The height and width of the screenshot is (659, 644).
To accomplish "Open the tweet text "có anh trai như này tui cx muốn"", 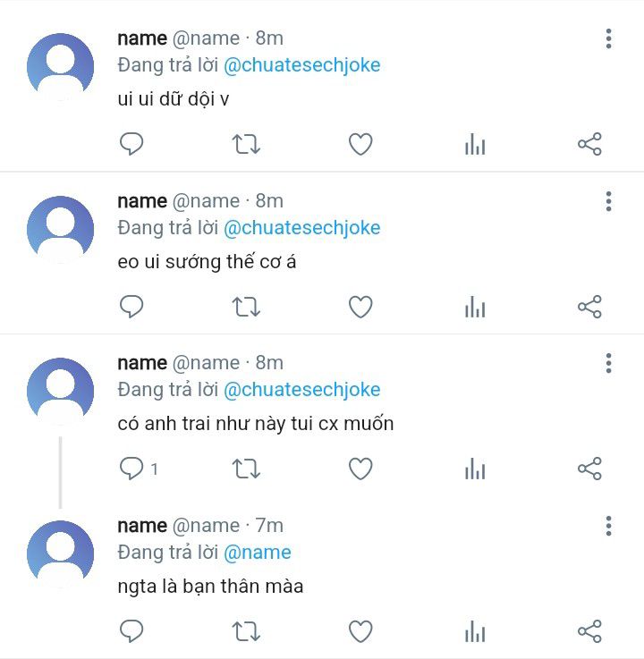I will [256, 424].
